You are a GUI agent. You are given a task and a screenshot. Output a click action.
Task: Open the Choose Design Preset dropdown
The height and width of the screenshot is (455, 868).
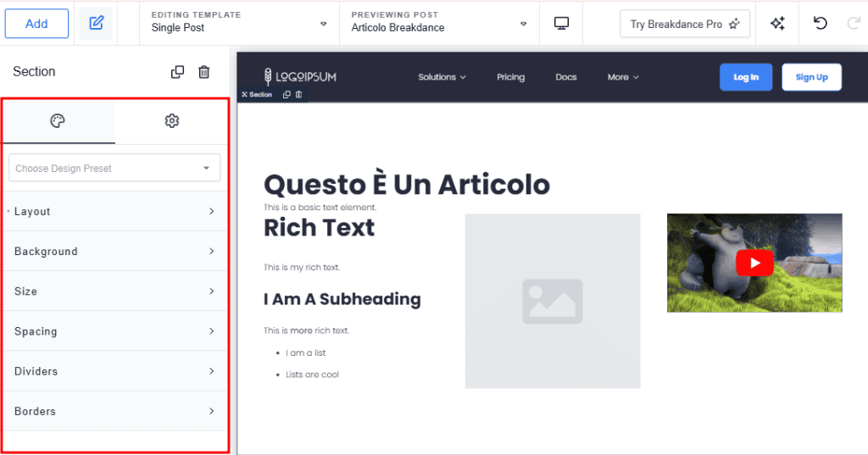[114, 168]
